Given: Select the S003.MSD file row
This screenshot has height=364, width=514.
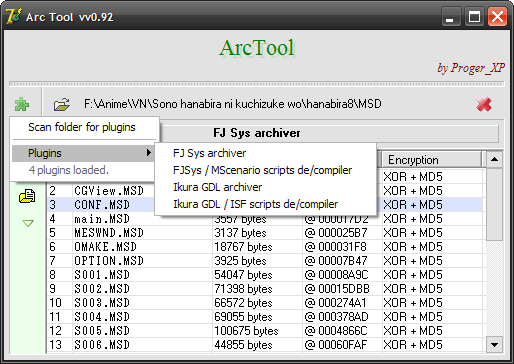Looking at the screenshot, I should [265, 303].
